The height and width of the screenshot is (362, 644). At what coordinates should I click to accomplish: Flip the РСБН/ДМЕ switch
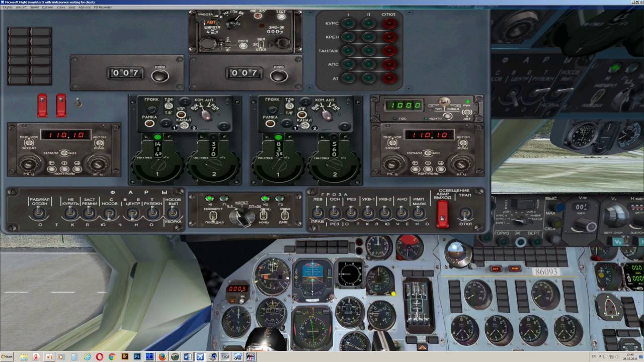pyautogui.click(x=284, y=215)
